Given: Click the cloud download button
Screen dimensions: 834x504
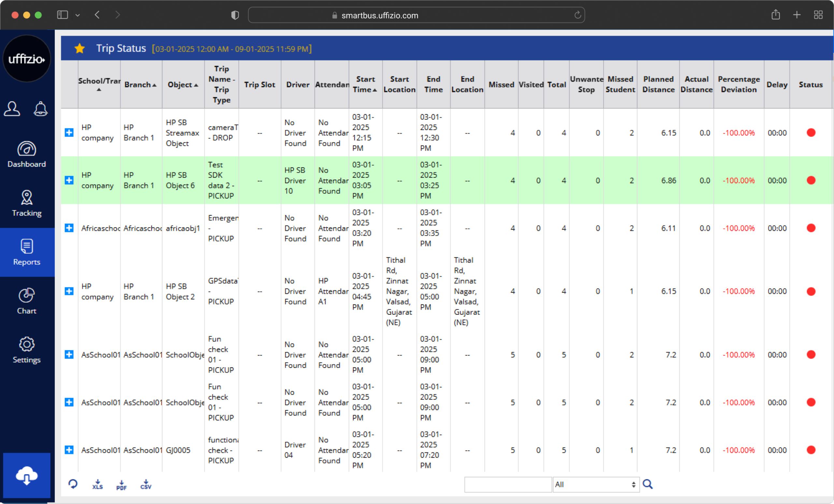Looking at the screenshot, I should click(x=27, y=475).
